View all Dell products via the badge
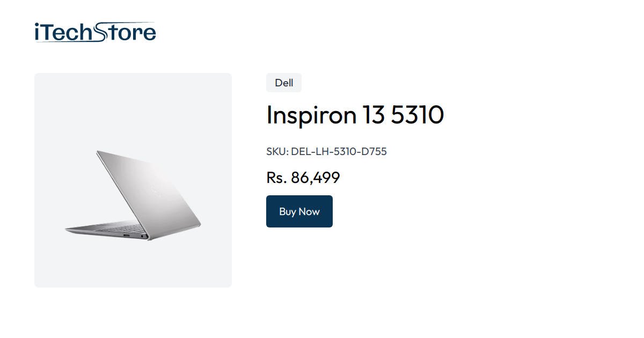The height and width of the screenshot is (338, 644). tap(283, 83)
